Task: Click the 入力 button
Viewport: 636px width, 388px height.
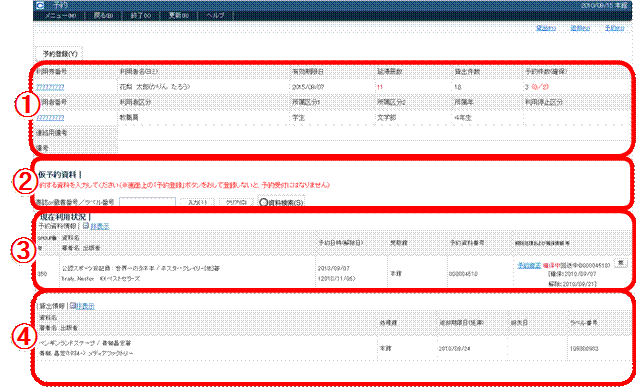Action: (x=197, y=202)
